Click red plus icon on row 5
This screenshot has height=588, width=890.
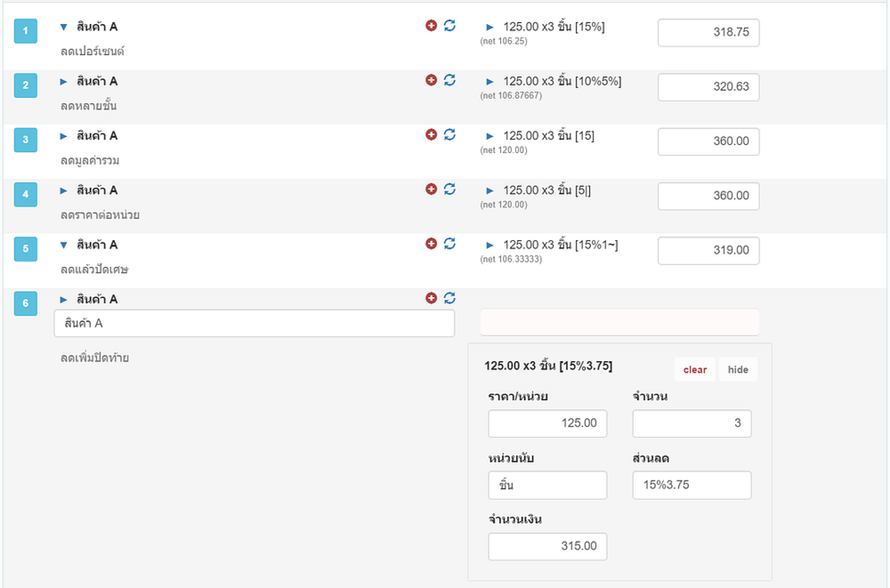[x=431, y=244]
